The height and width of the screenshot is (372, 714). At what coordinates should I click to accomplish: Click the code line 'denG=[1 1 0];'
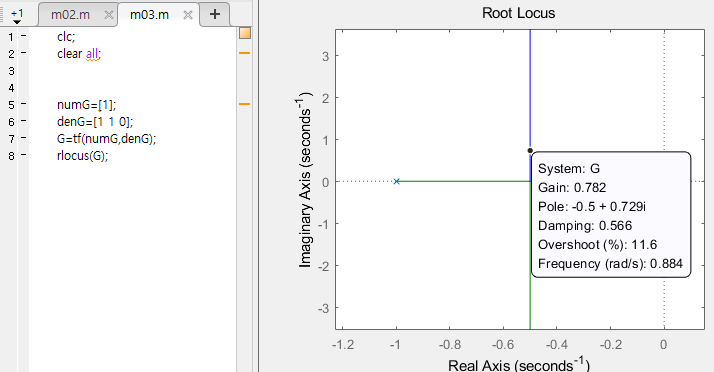95,122
